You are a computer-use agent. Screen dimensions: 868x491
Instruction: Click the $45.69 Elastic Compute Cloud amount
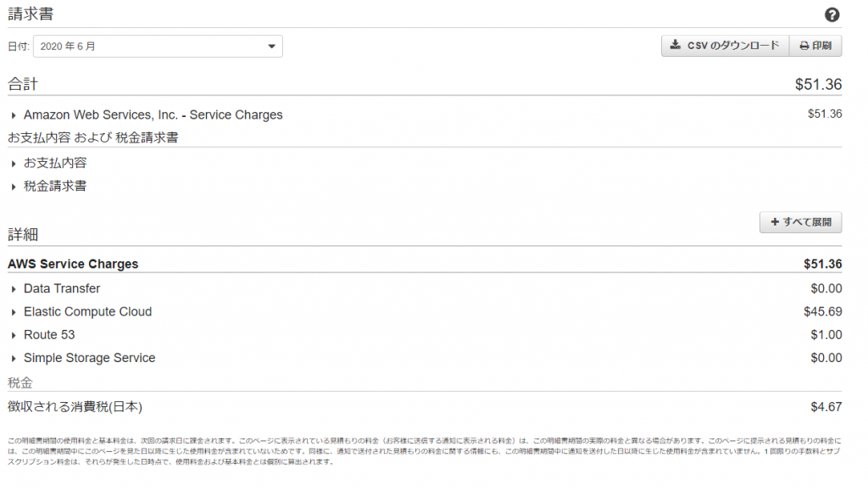pos(822,312)
